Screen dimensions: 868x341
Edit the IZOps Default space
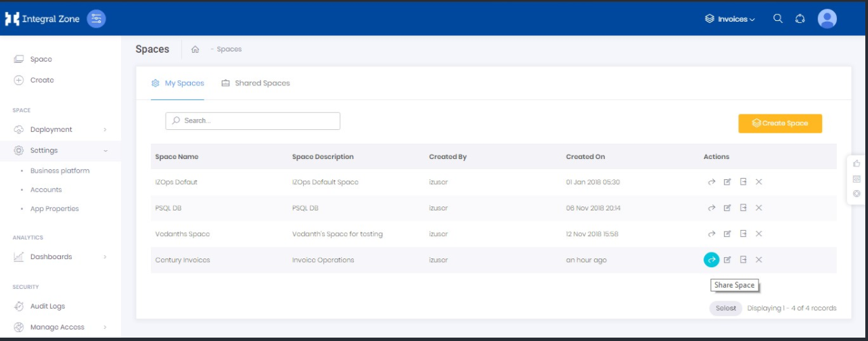[727, 182]
